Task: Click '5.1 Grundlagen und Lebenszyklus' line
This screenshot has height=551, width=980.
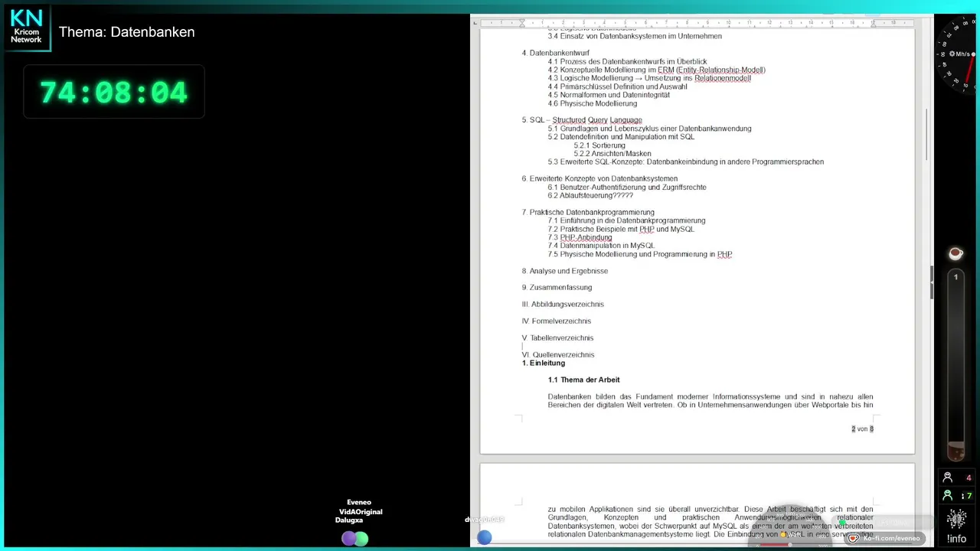Action: [650, 129]
